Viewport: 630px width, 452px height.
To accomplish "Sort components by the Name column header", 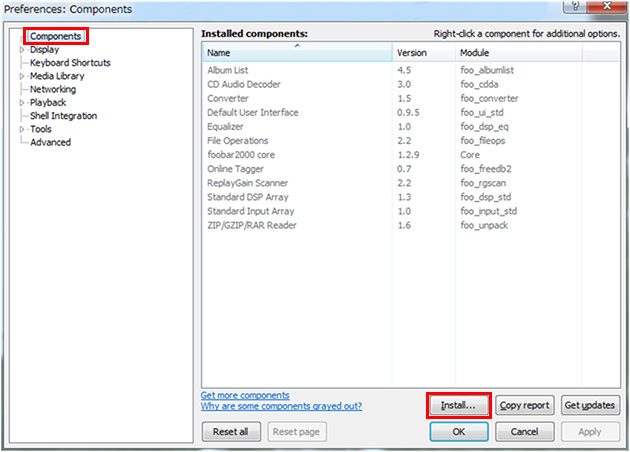I will pos(297,52).
